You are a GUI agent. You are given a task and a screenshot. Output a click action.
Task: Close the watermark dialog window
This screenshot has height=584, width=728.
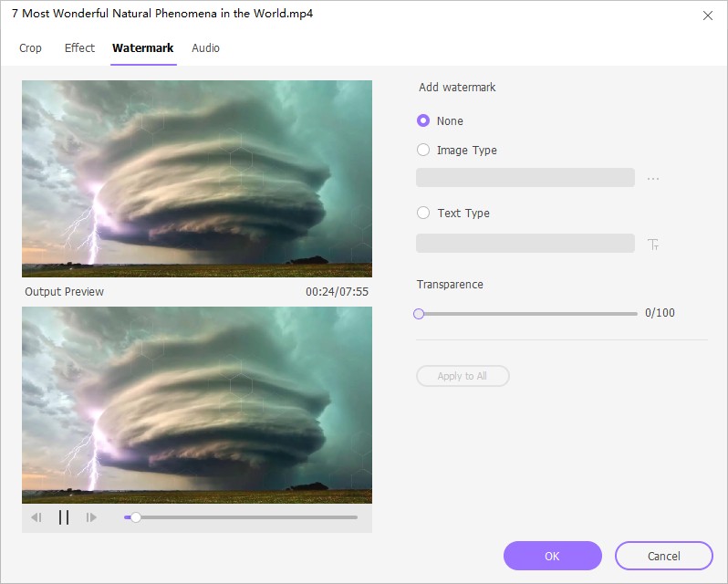point(707,16)
